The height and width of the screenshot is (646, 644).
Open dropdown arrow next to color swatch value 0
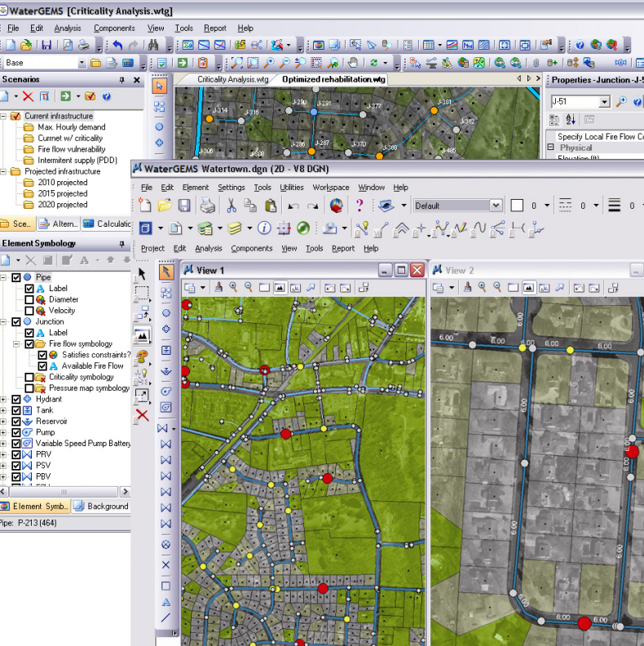tap(547, 206)
